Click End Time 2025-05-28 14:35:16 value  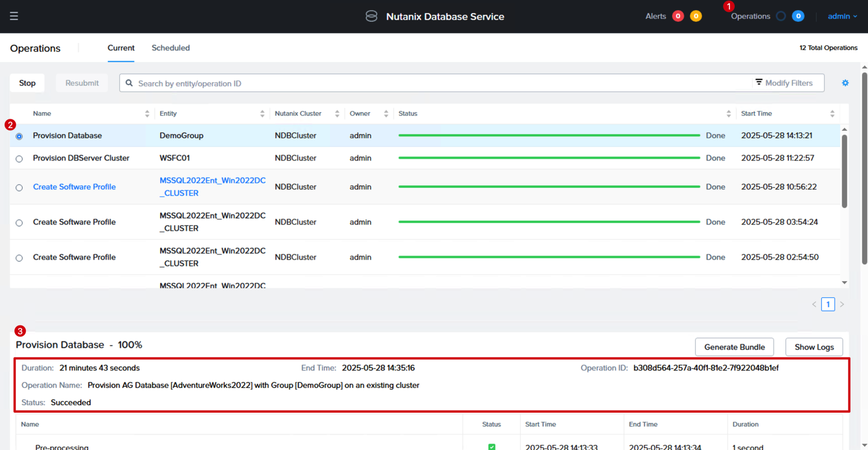click(378, 368)
